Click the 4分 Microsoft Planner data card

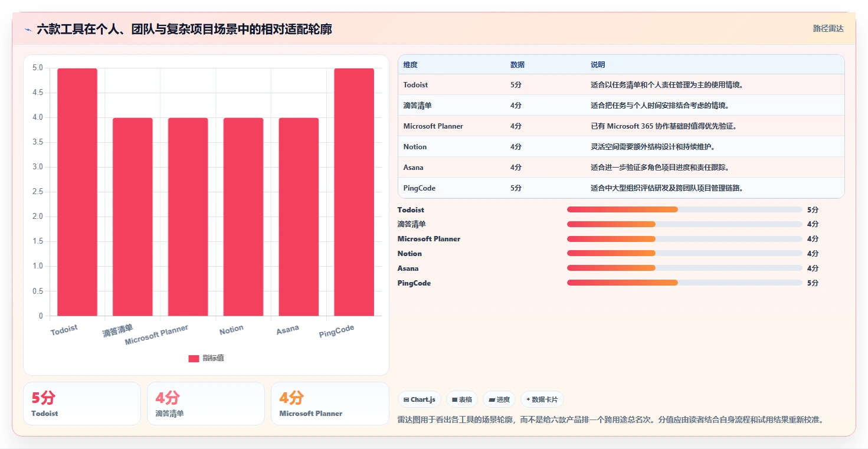[x=330, y=404]
